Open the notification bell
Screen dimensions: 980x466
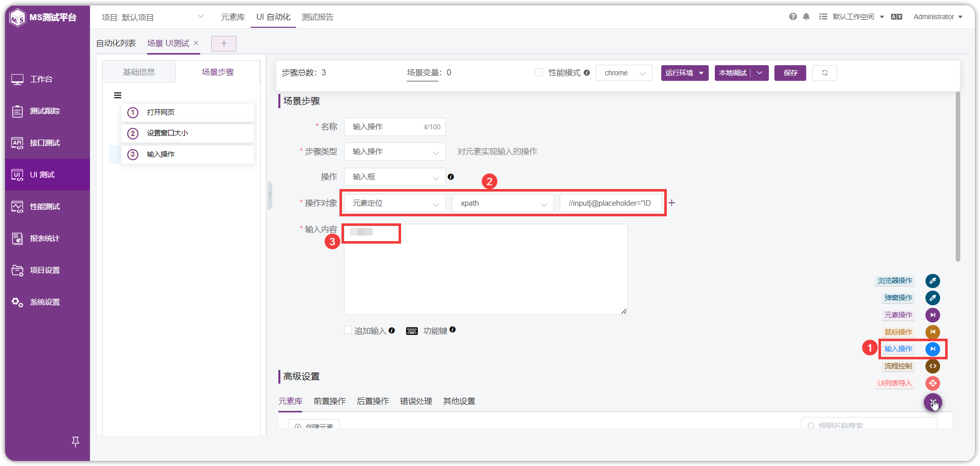click(806, 17)
